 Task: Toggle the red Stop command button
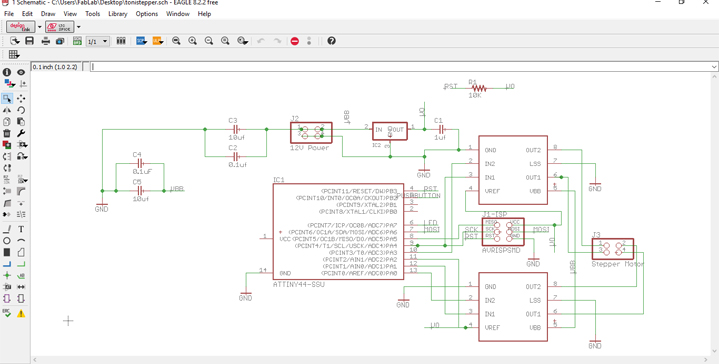(295, 41)
